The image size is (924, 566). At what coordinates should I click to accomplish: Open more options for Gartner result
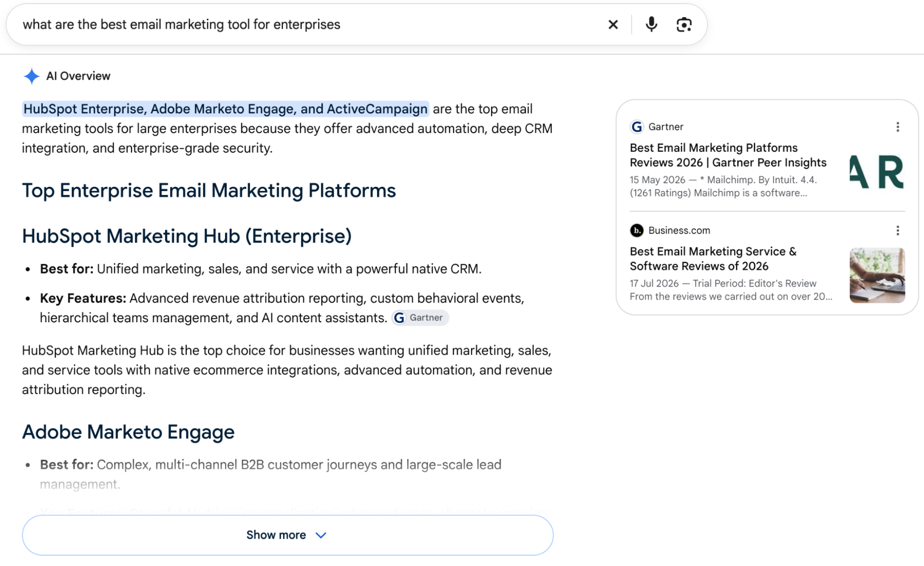pyautogui.click(x=898, y=127)
